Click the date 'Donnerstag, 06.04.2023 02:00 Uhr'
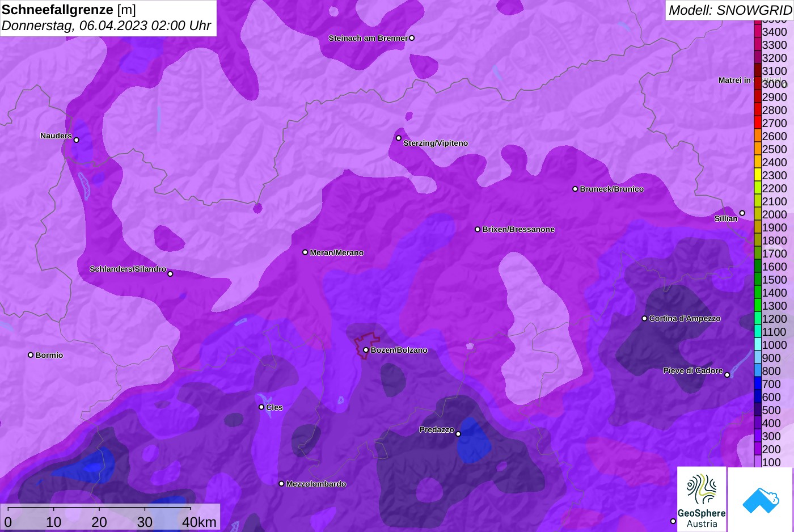Image resolution: width=794 pixels, height=532 pixels. [x=107, y=26]
